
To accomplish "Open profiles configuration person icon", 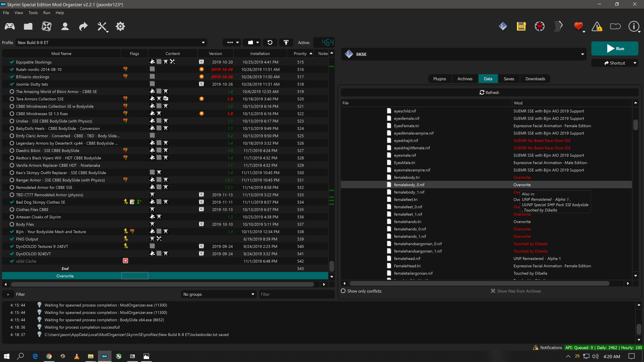I will [x=65, y=26].
